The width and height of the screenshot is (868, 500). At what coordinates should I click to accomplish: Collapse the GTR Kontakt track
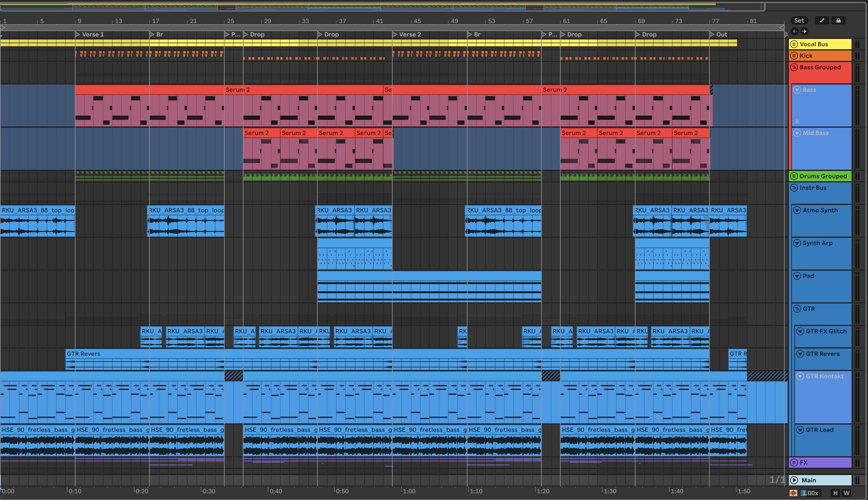pyautogui.click(x=800, y=376)
